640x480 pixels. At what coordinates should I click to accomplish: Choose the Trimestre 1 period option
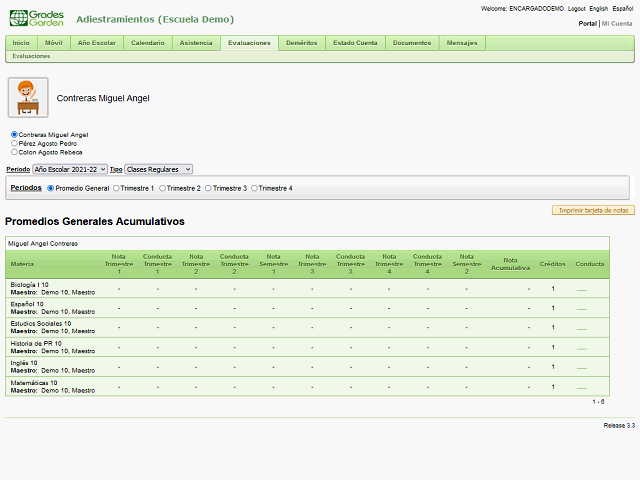(116, 188)
